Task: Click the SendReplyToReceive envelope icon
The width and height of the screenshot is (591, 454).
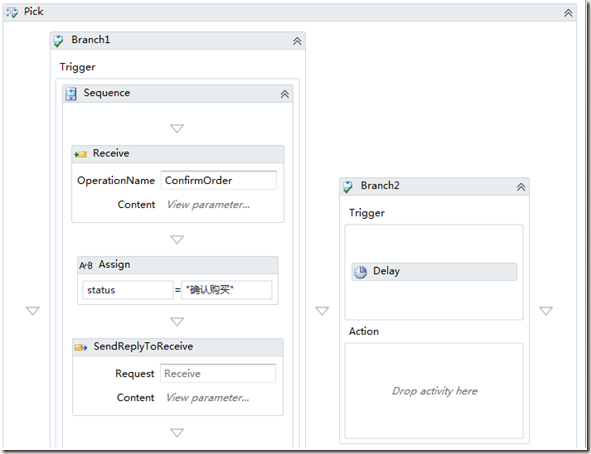Action: tap(81, 347)
